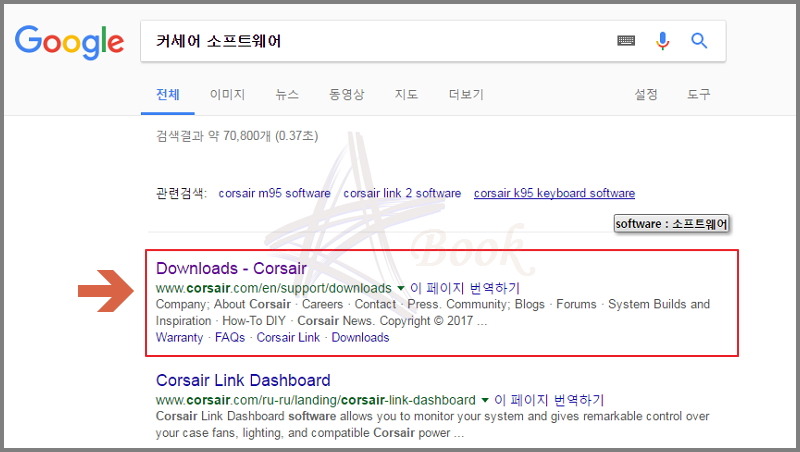Open the 동영상 tab
The image size is (800, 452).
346,94
